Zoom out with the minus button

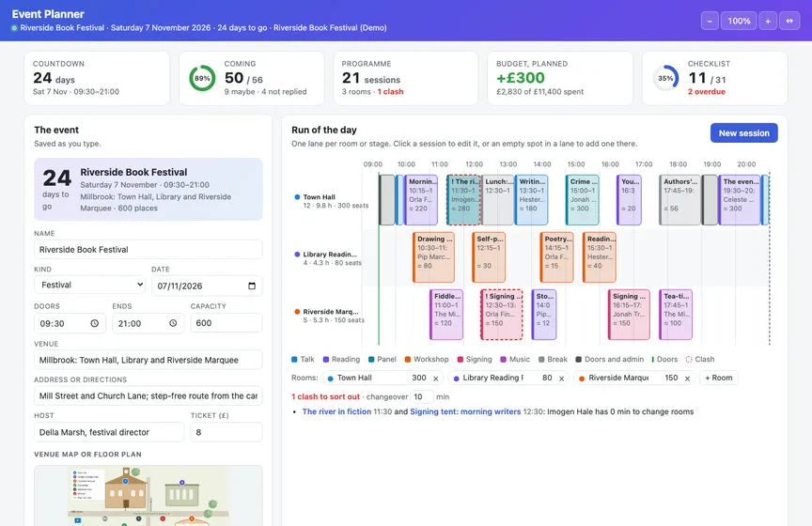[x=710, y=21]
